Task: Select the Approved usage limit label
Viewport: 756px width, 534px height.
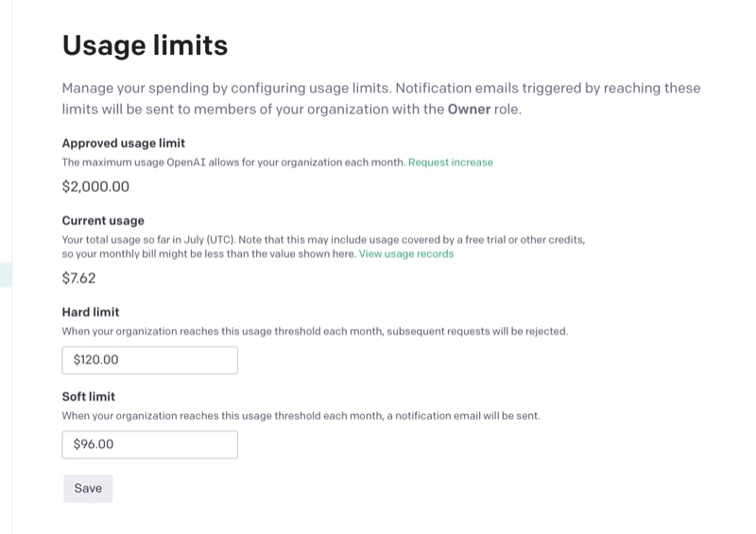Action: coord(123,144)
